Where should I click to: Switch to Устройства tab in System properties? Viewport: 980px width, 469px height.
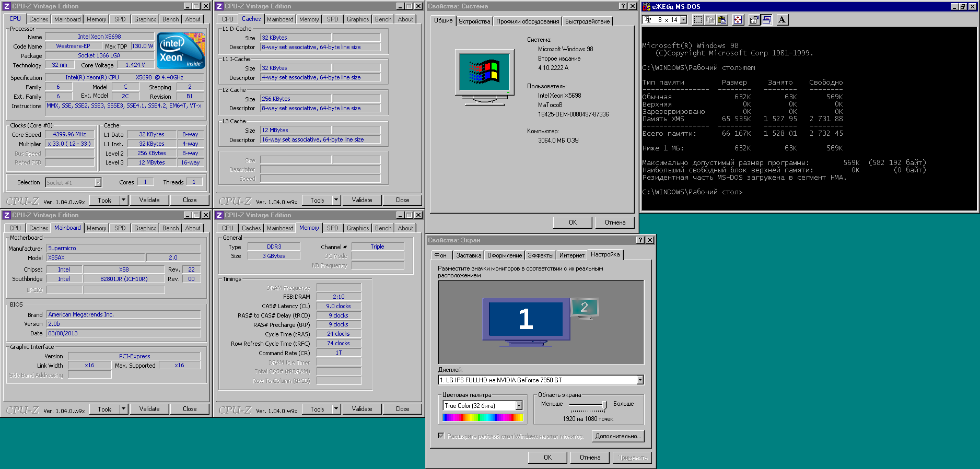point(474,21)
